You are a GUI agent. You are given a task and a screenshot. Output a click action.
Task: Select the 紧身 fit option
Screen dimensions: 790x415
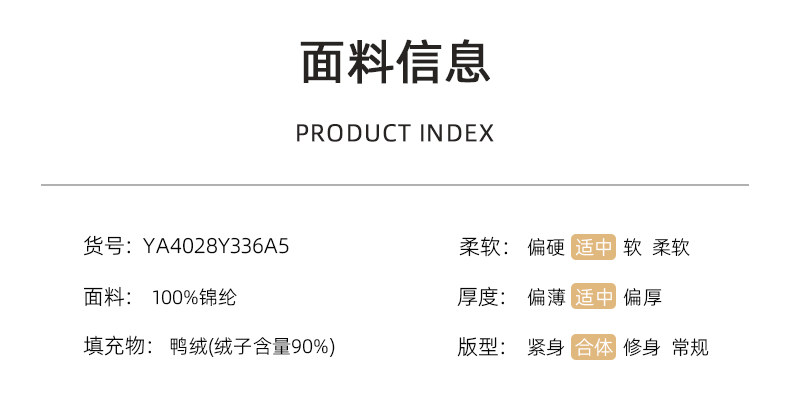coord(546,347)
